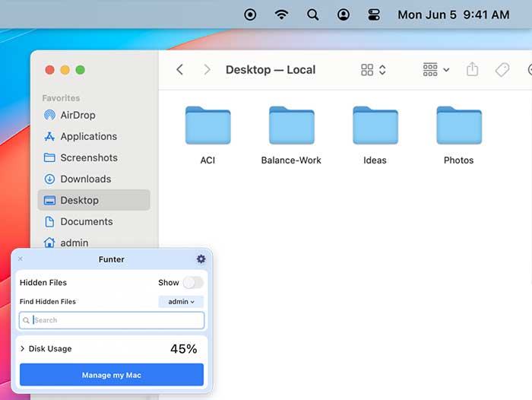Open Documents in the sidebar
Image resolution: width=532 pixels, height=400 pixels.
coord(94,222)
